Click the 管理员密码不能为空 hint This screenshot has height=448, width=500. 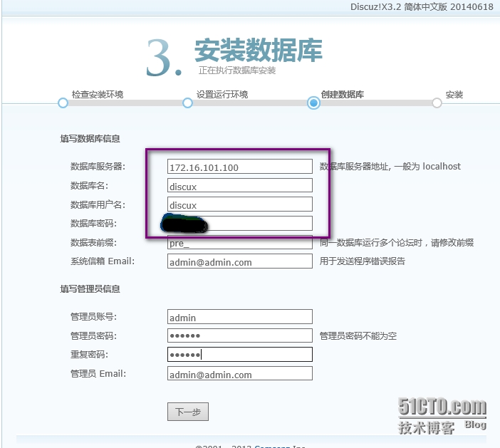pyautogui.click(x=358, y=335)
